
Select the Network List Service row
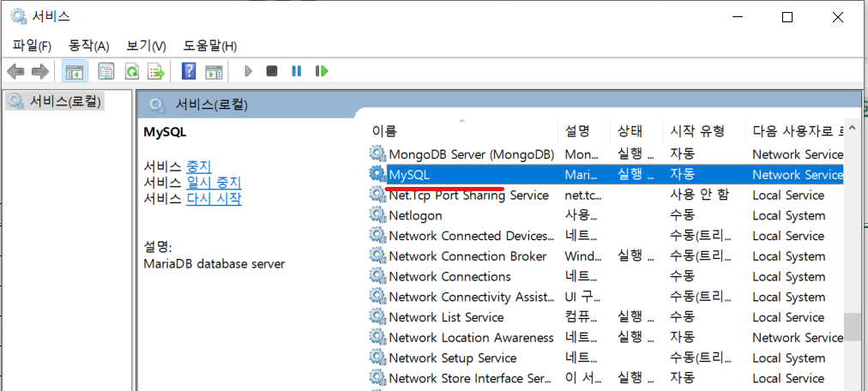[x=606, y=317]
